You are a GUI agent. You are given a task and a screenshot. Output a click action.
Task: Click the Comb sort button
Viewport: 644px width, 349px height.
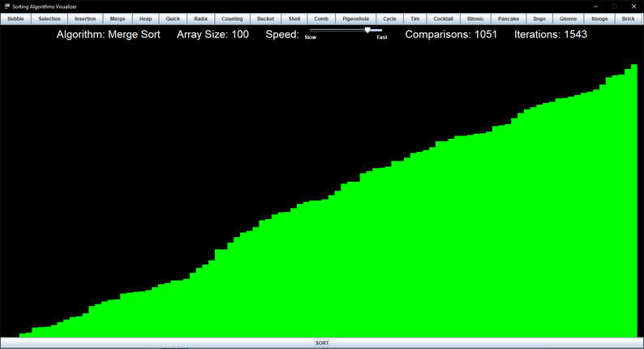321,19
